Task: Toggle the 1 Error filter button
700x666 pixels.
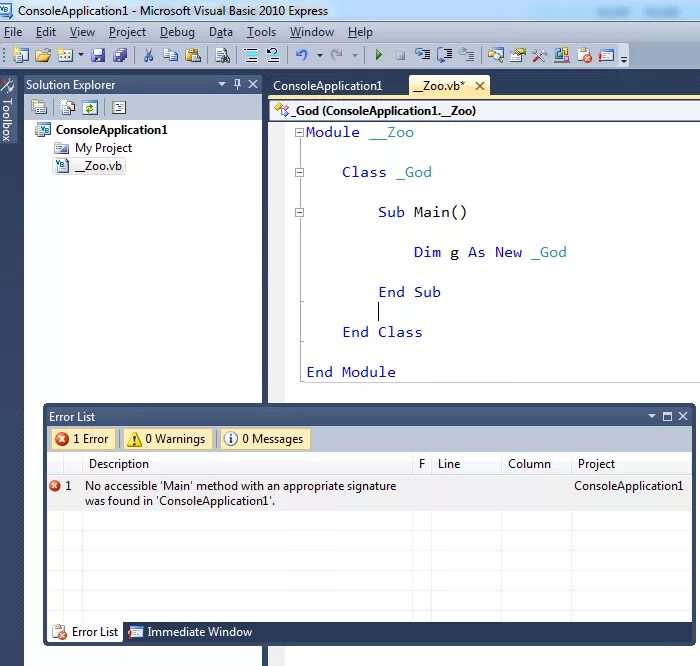Action: [83, 439]
